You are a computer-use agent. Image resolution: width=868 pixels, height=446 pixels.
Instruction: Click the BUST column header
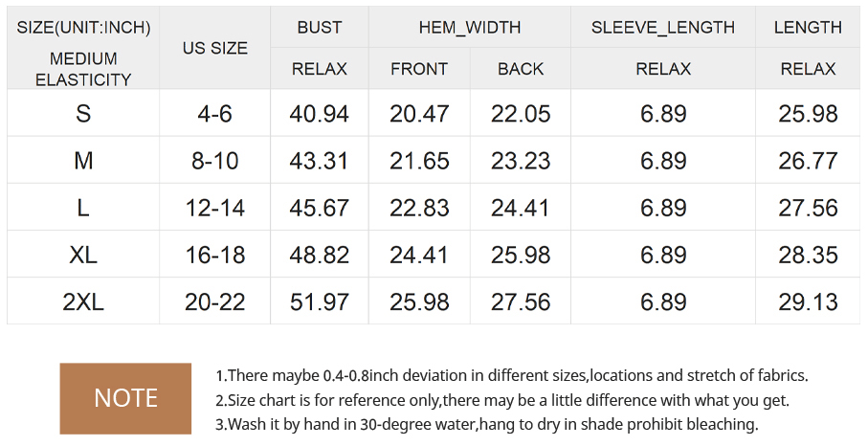pyautogui.click(x=320, y=28)
